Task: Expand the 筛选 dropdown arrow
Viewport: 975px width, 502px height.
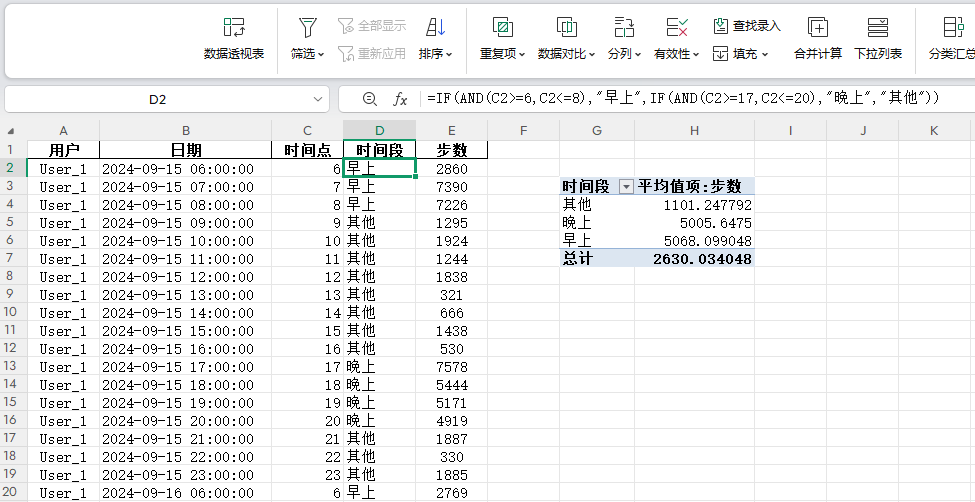Action: [321, 55]
